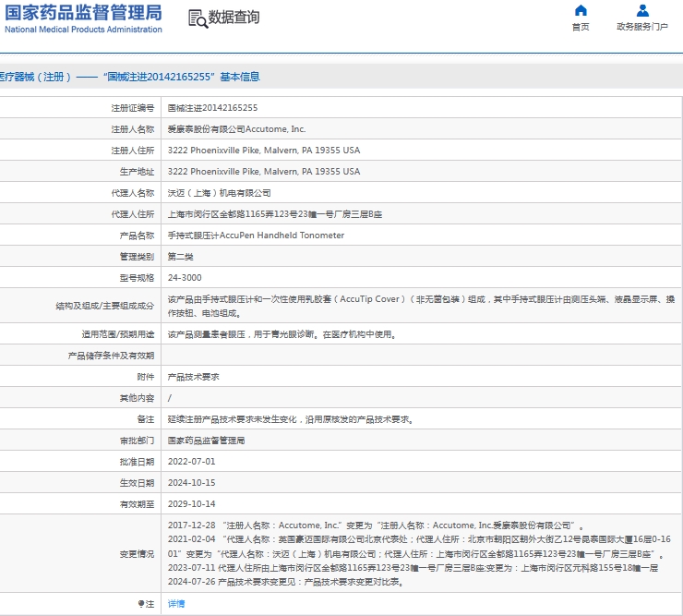
Task: Select attachment value 产品技术要求
Action: click(x=194, y=377)
